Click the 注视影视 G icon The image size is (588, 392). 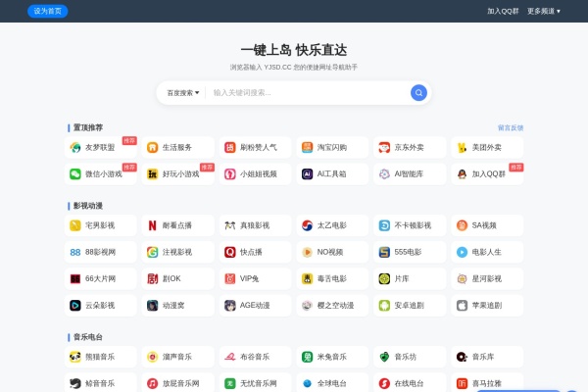tap(152, 252)
